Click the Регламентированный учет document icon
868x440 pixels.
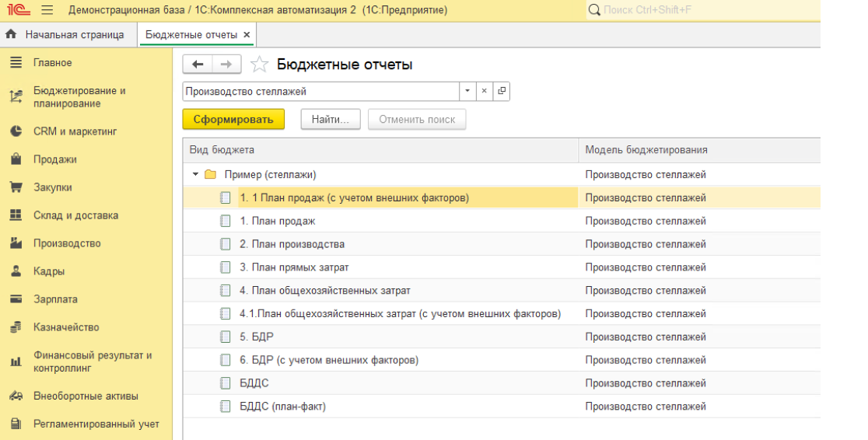(x=16, y=424)
